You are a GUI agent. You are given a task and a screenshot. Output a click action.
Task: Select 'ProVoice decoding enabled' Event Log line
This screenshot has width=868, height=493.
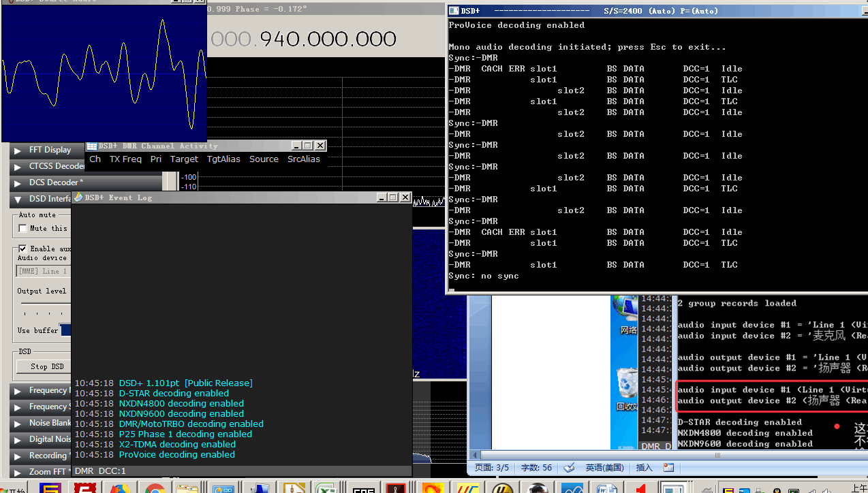tap(177, 455)
